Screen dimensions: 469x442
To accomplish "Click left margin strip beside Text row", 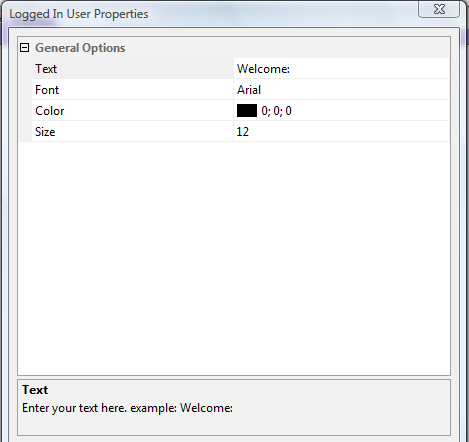I will (25, 69).
